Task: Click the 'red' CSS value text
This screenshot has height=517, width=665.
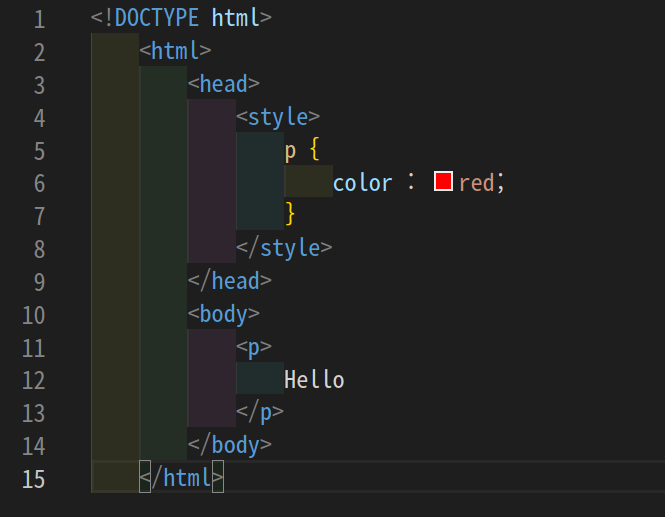Action: pyautogui.click(x=476, y=183)
